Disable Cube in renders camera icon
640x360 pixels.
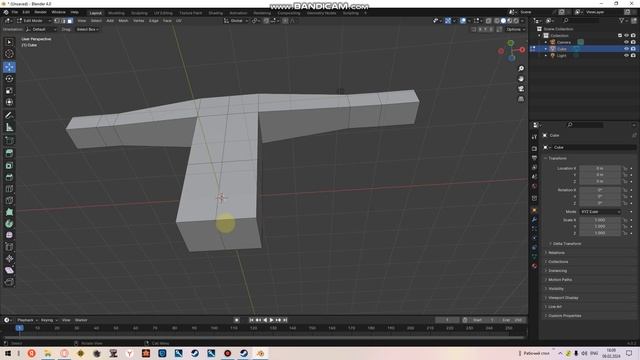coord(633,49)
